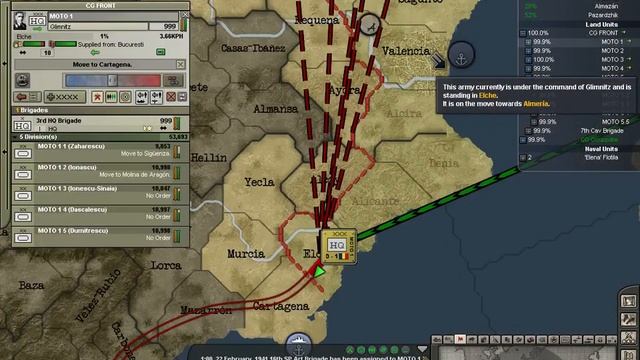Click the reorganize unit arrows icon
This screenshot has width=640, height=360.
pyautogui.click(x=182, y=97)
